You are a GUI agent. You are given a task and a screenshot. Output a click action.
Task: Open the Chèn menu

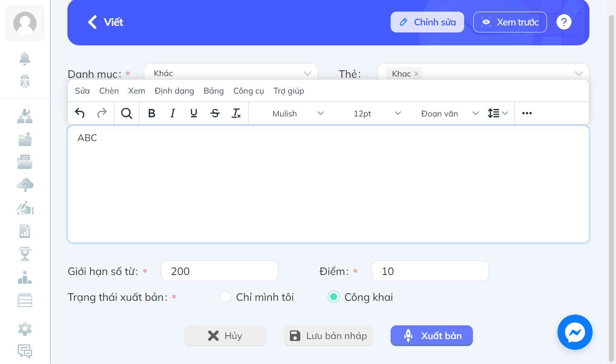coord(109,91)
